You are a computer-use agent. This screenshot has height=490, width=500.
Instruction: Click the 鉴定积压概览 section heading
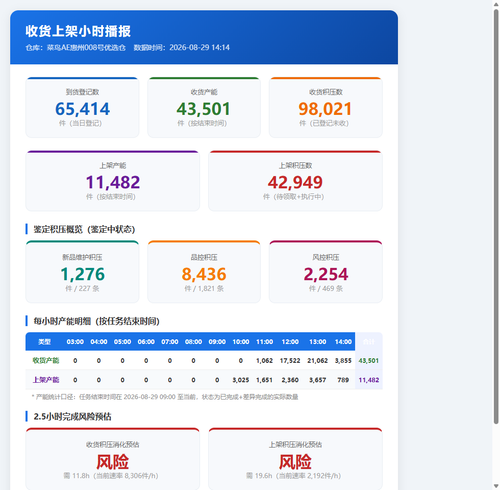pyautogui.click(x=84, y=229)
